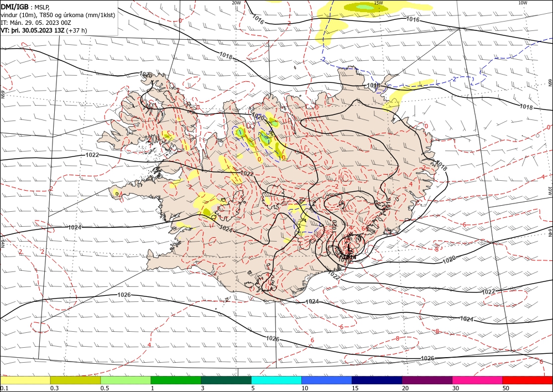Screen dimensions: 553x392
Task: Click the legend value "3"
Action: [202, 388]
